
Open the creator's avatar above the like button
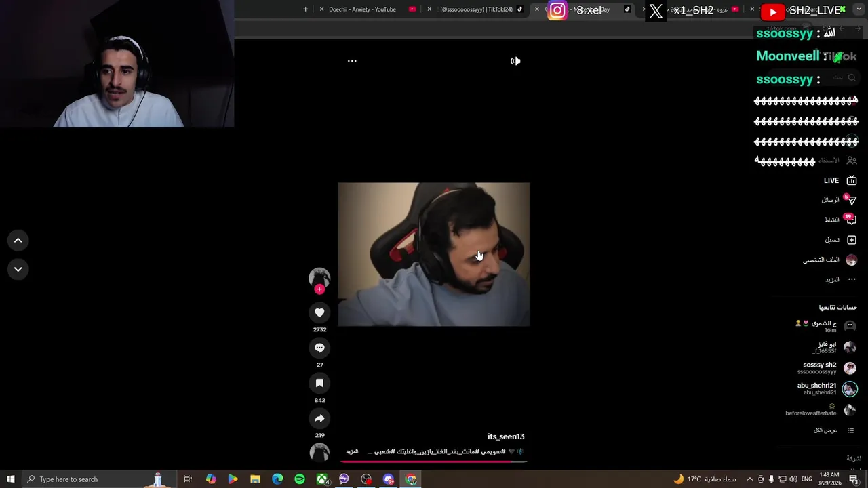[319, 277]
